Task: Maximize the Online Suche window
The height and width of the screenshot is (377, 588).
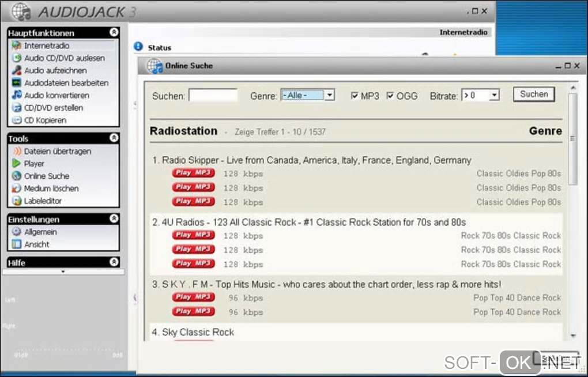Action: point(568,66)
